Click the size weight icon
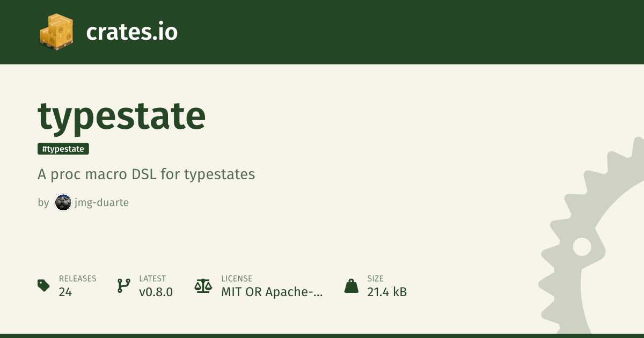 (351, 285)
